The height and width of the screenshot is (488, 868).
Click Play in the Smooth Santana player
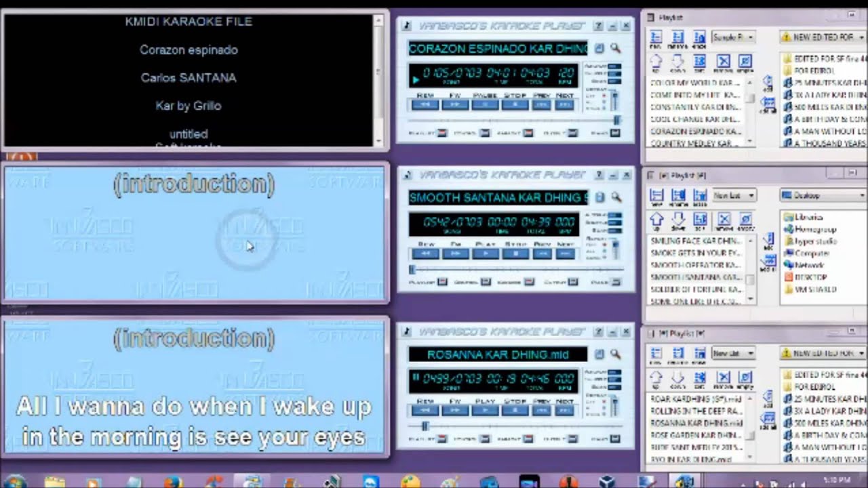[485, 253]
